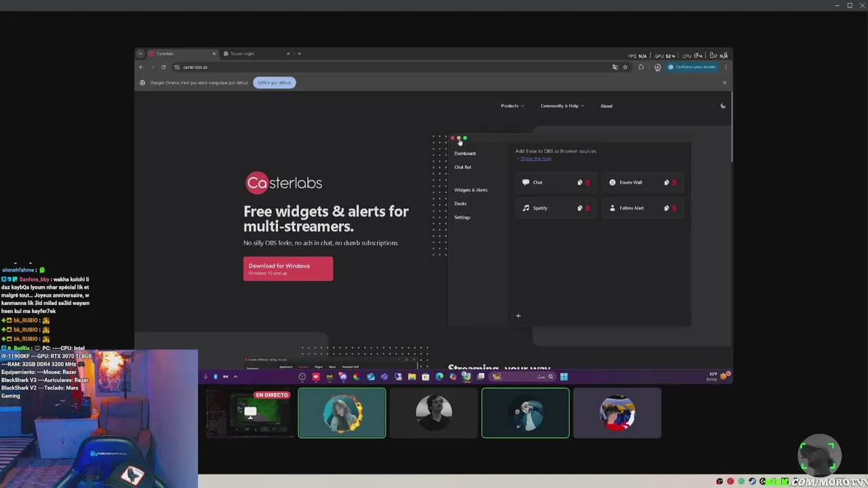Screen dimensions: 868x488
Task: Select Docks in the app sidebar
Action: [460, 203]
